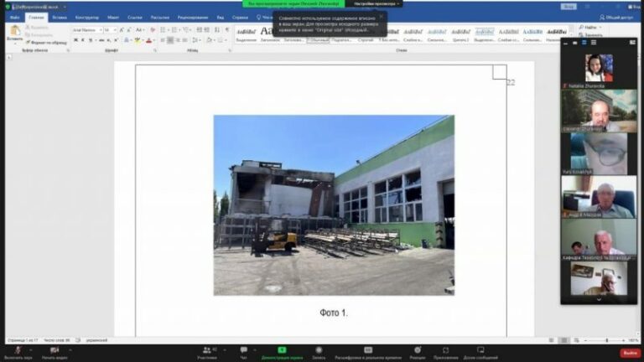Click the Paste icon in Word ribbon
The width and height of the screenshot is (644, 362).
(x=13, y=32)
